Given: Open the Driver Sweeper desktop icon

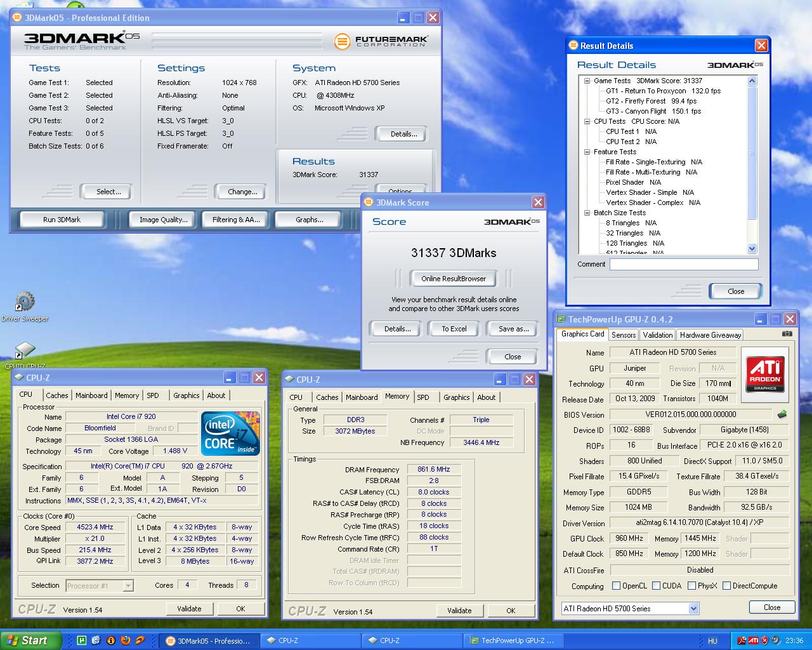Looking at the screenshot, I should [x=25, y=307].
